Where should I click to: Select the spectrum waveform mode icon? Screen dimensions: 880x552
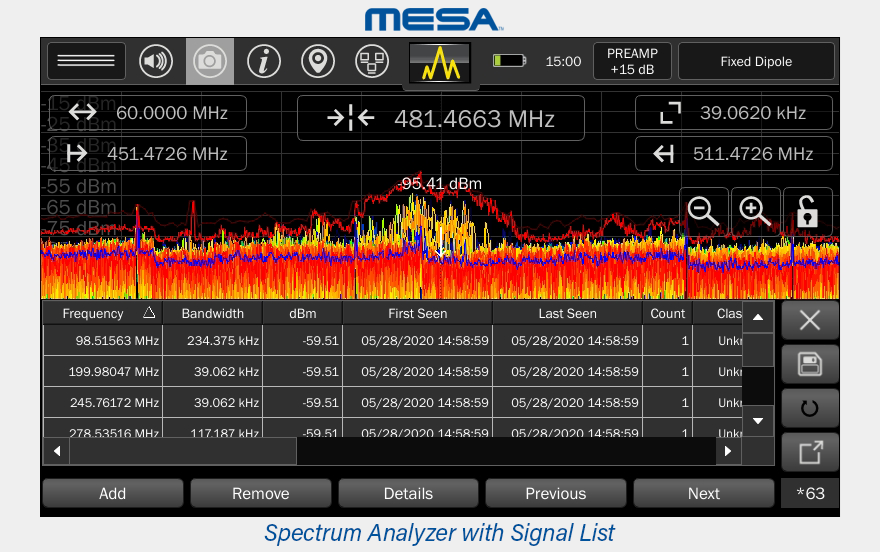[439, 63]
